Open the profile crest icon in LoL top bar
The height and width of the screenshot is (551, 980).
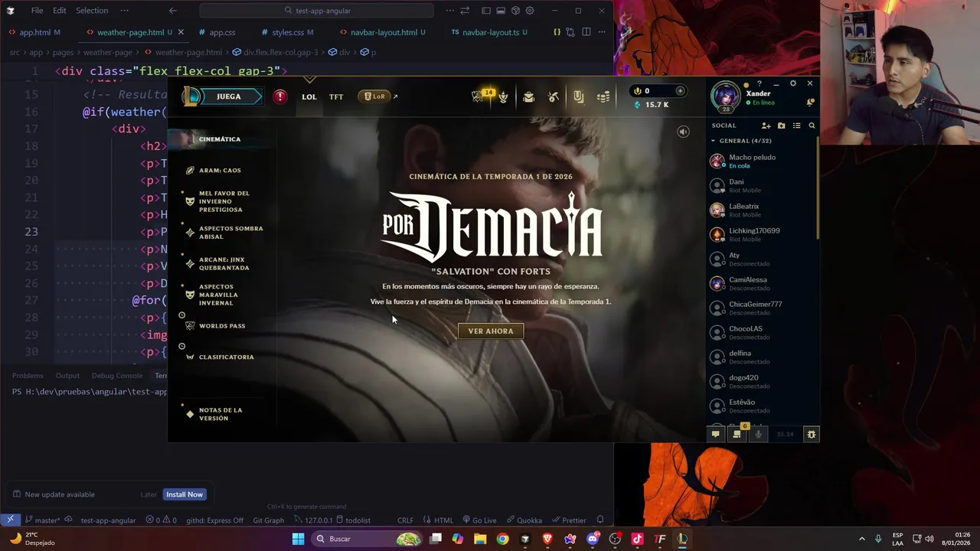[x=503, y=96]
